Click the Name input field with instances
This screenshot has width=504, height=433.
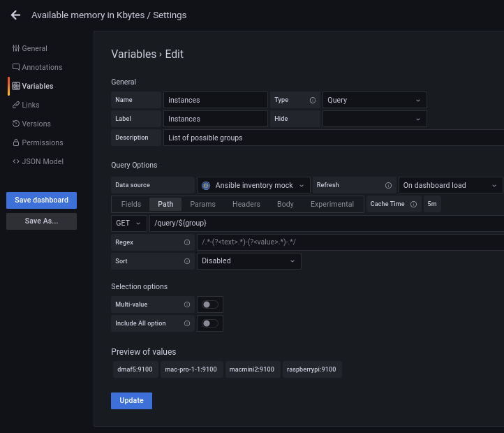[x=215, y=100]
